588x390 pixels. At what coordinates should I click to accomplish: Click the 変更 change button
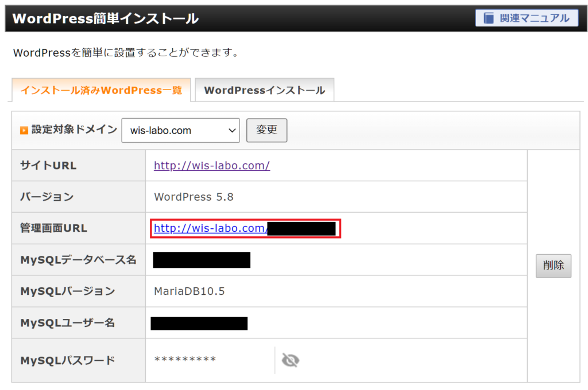point(266,130)
